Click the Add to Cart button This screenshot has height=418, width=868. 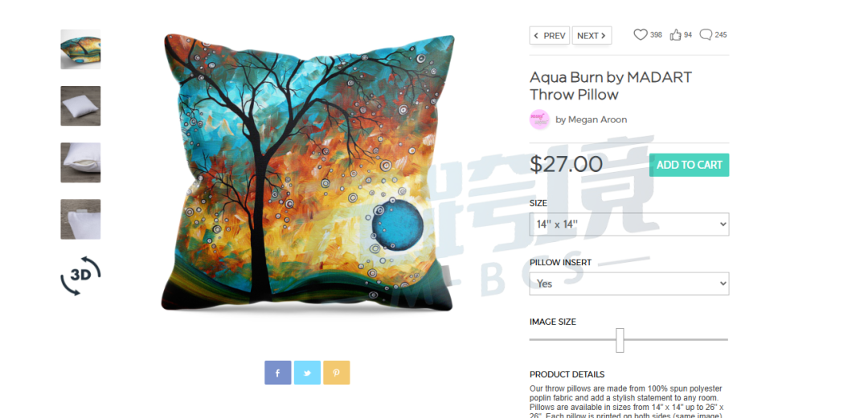point(690,165)
